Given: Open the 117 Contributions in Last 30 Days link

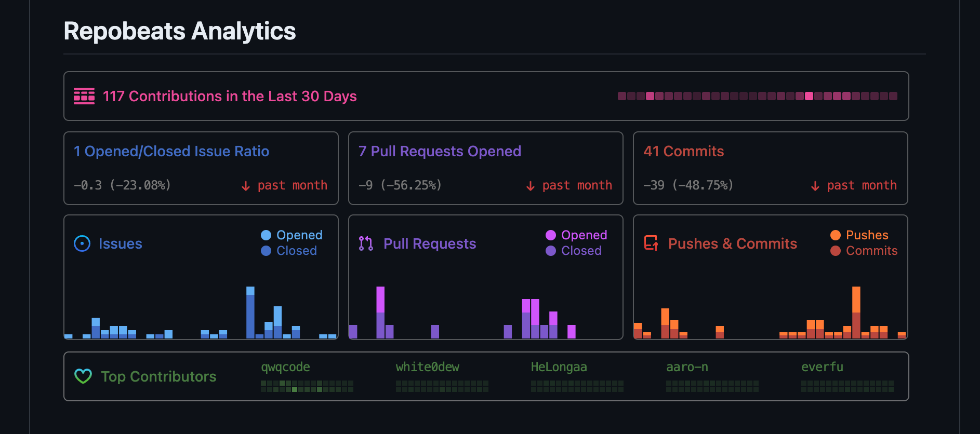Looking at the screenshot, I should [230, 96].
